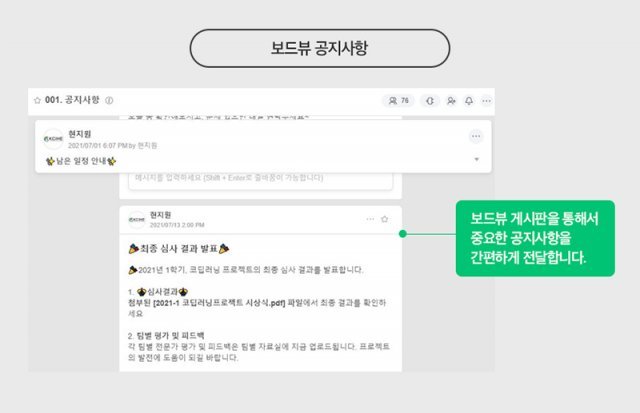The image size is (640, 413).
Task: Click 현지원 avatar on 07/13 post
Action: tap(137, 220)
